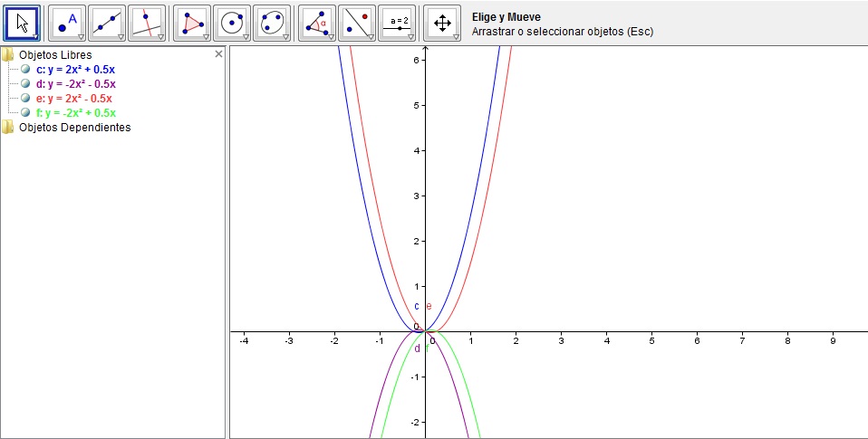Click the purple parabola label d
868x439 pixels.
[x=417, y=348]
